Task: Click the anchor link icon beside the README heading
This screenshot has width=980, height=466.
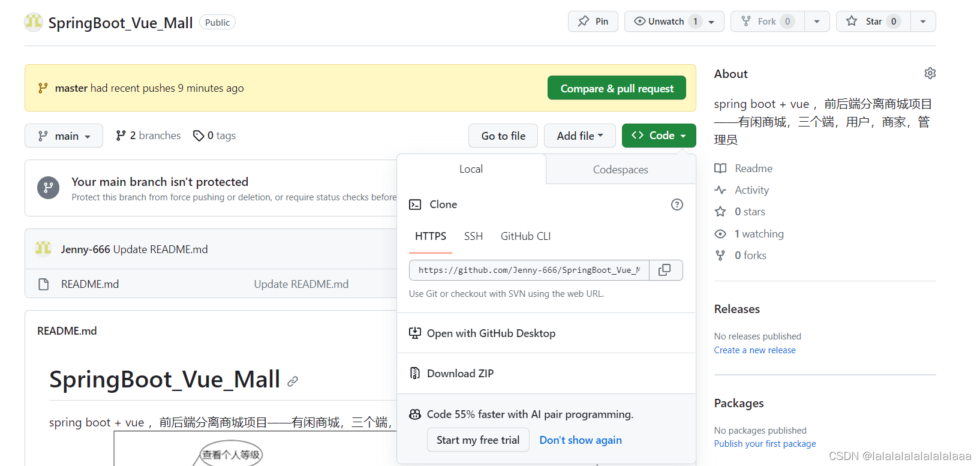Action: (x=293, y=381)
